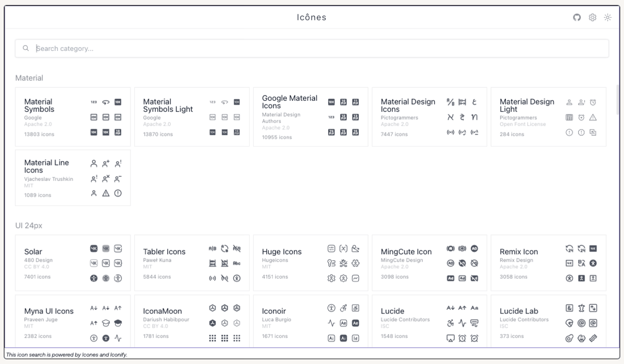Click the "3058 icons" count text
This screenshot has height=364, width=624.
(513, 277)
